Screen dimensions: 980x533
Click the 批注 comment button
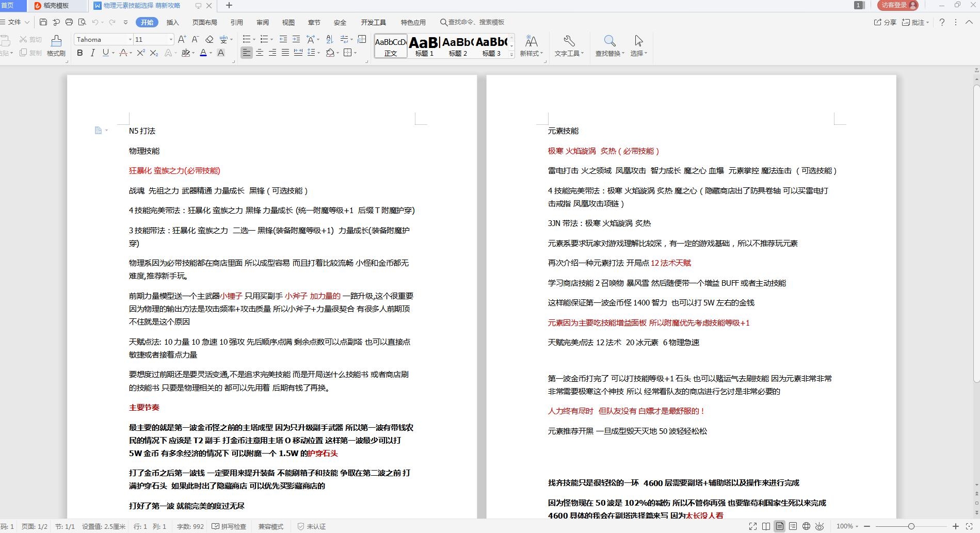[x=915, y=22]
